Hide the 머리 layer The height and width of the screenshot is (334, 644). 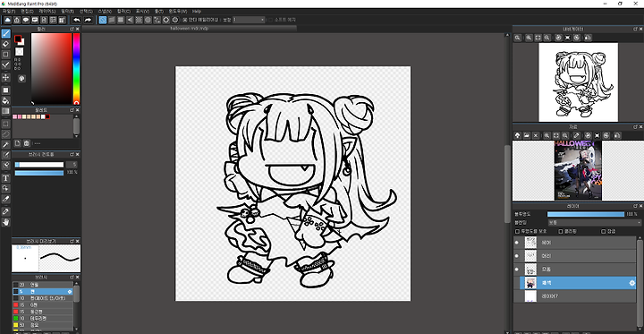[517, 256]
